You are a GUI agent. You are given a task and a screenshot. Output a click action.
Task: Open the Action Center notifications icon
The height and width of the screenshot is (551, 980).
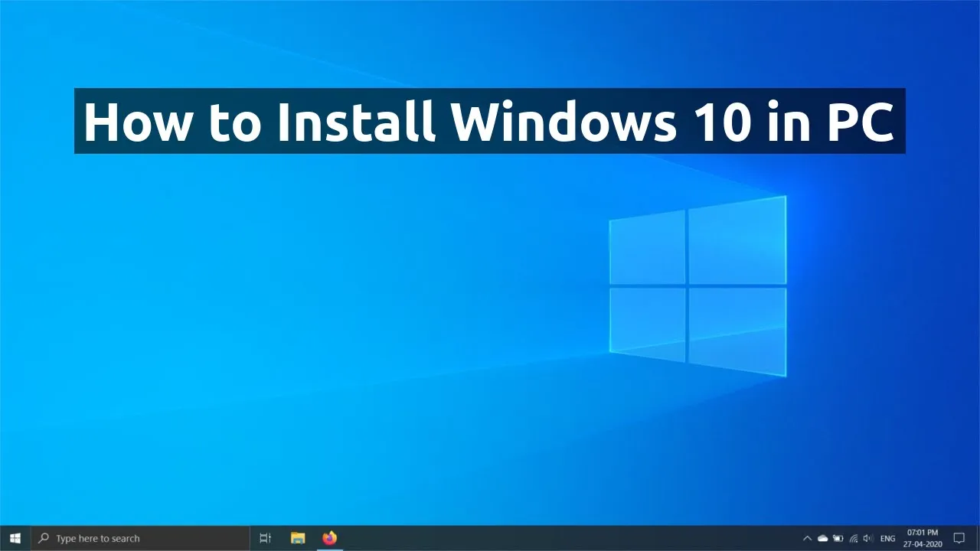pos(959,538)
